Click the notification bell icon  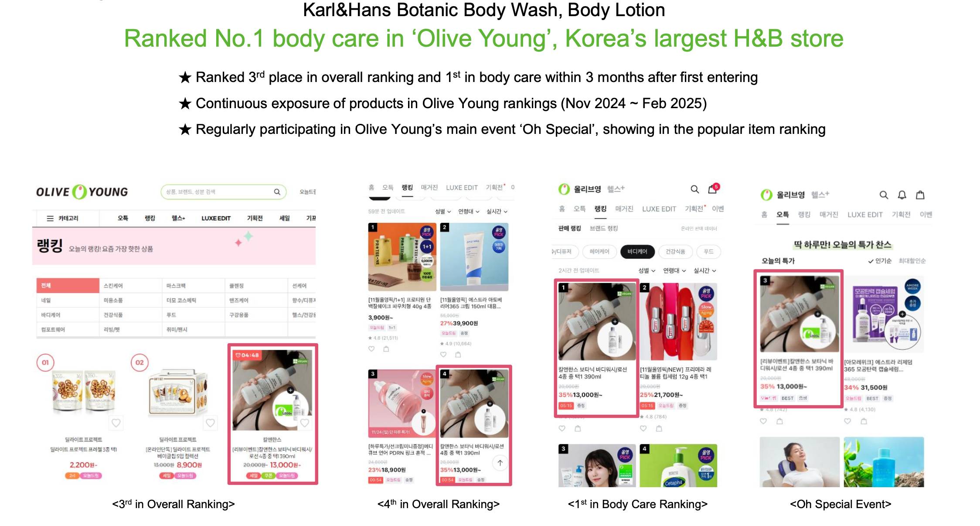[x=902, y=195]
